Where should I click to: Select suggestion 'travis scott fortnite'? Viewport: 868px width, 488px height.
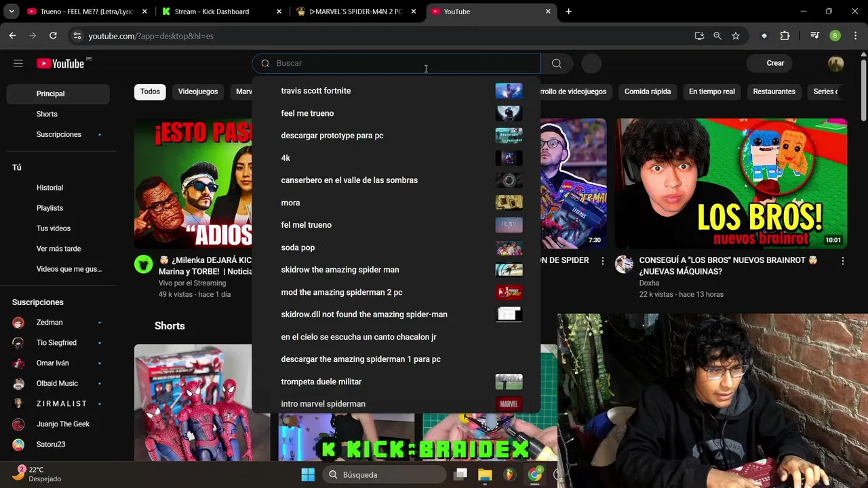point(396,91)
